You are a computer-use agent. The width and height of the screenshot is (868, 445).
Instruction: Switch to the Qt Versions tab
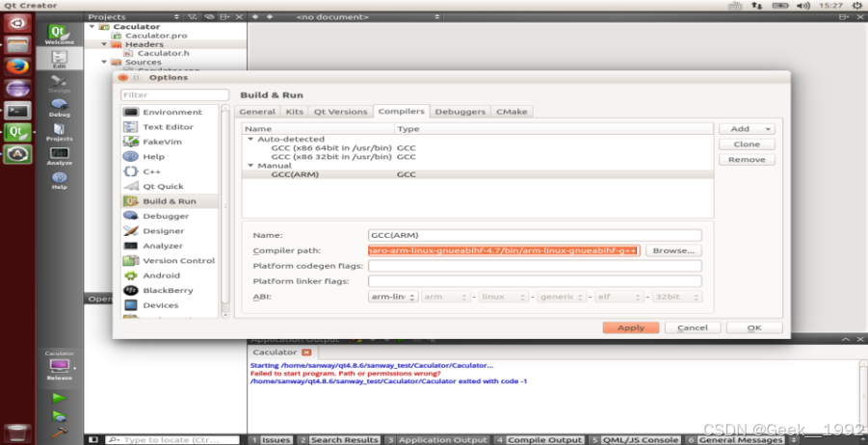340,112
